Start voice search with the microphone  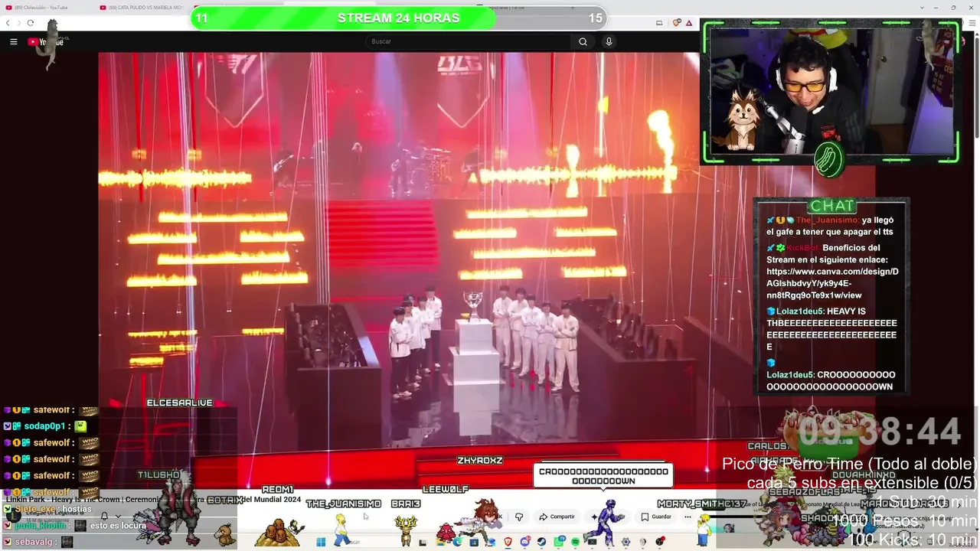tap(609, 41)
